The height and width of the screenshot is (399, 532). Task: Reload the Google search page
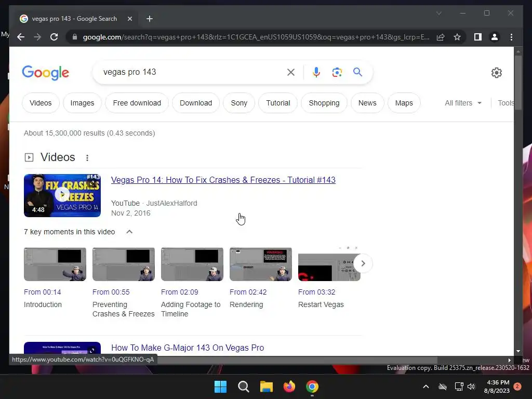[x=54, y=37]
